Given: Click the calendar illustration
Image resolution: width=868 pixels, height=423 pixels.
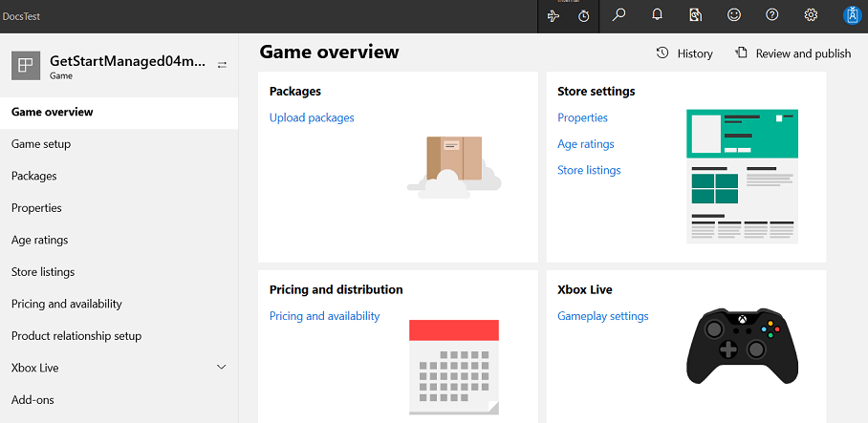Looking at the screenshot, I should click(x=454, y=368).
